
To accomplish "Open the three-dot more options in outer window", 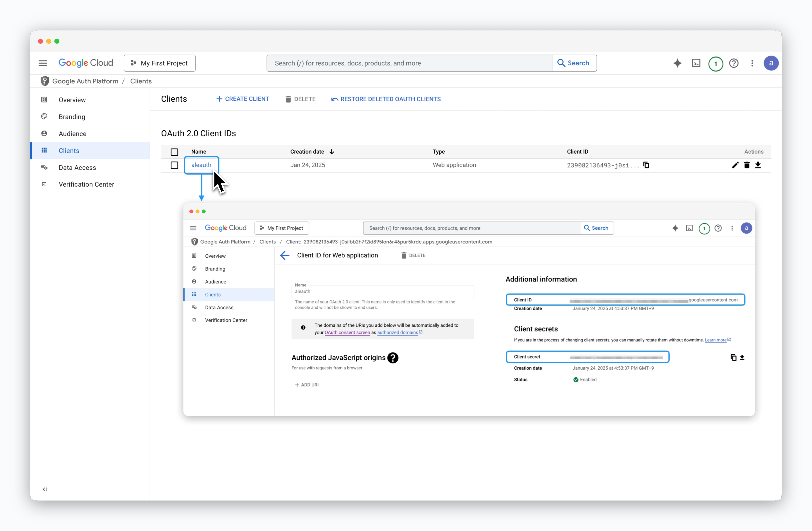I will click(x=752, y=63).
